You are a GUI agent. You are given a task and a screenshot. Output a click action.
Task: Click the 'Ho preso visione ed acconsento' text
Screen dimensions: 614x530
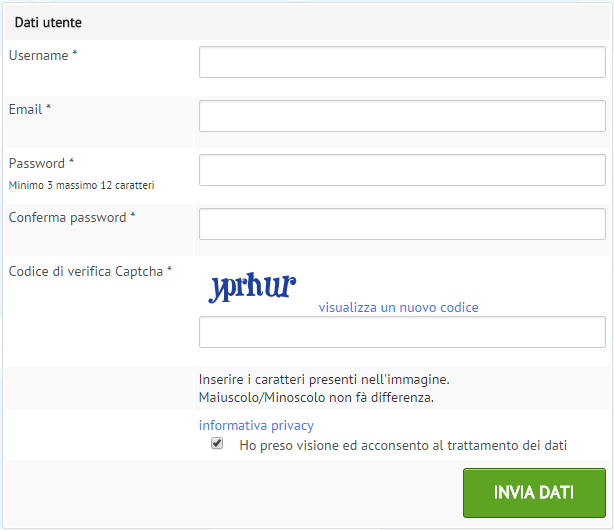403,445
